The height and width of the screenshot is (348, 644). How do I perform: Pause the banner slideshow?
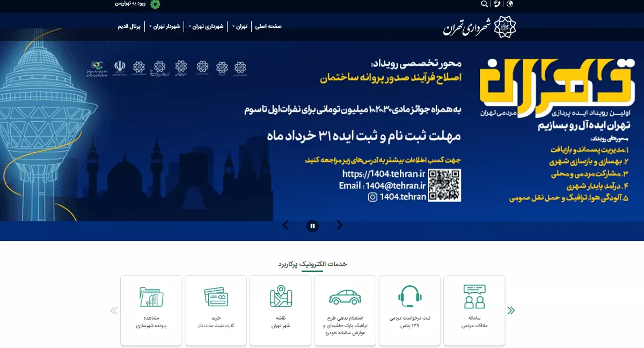313,226
